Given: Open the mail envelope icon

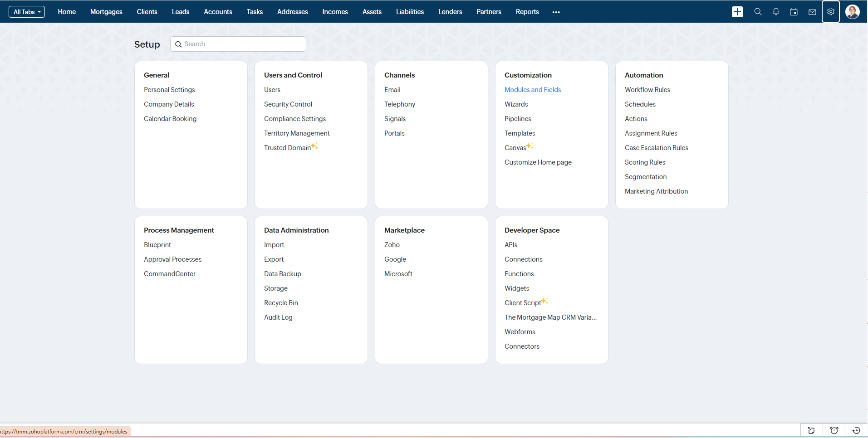Looking at the screenshot, I should coord(812,12).
